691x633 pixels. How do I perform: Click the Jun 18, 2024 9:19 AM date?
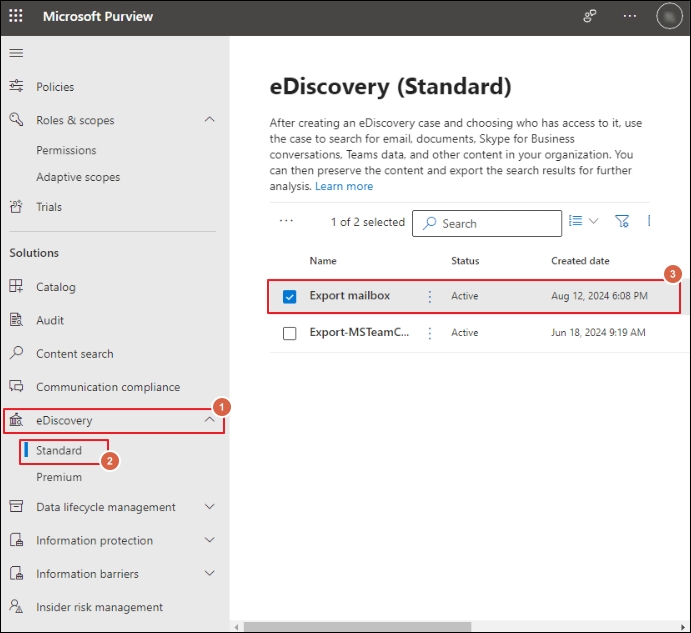click(598, 332)
